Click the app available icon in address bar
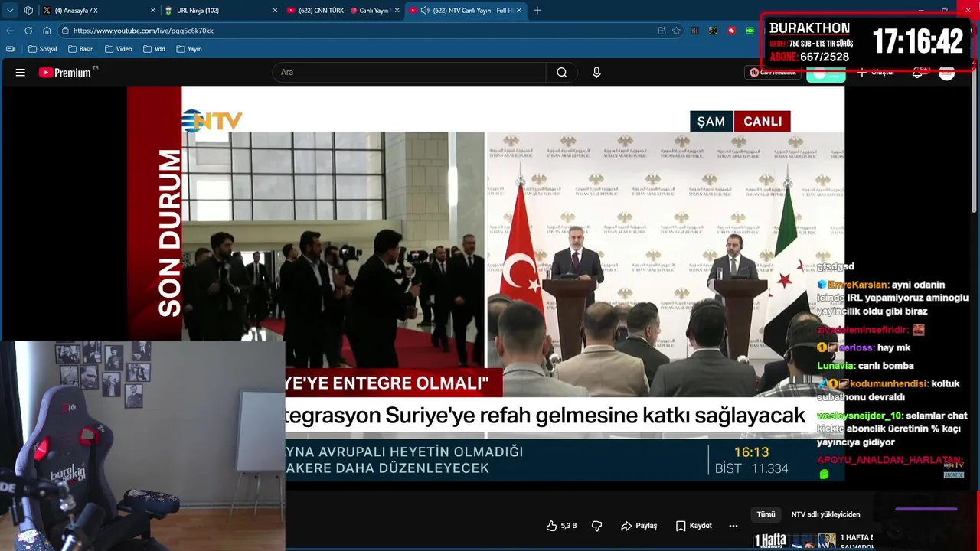 point(661,31)
